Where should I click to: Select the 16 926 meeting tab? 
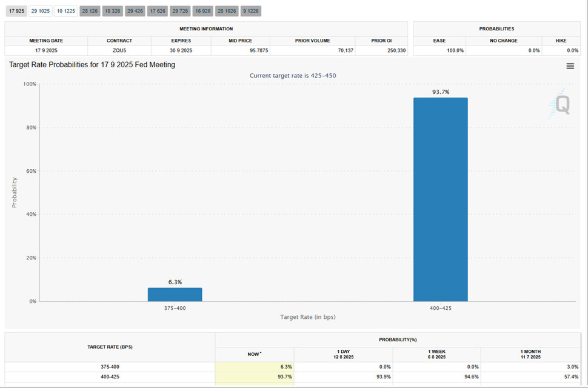click(x=203, y=11)
